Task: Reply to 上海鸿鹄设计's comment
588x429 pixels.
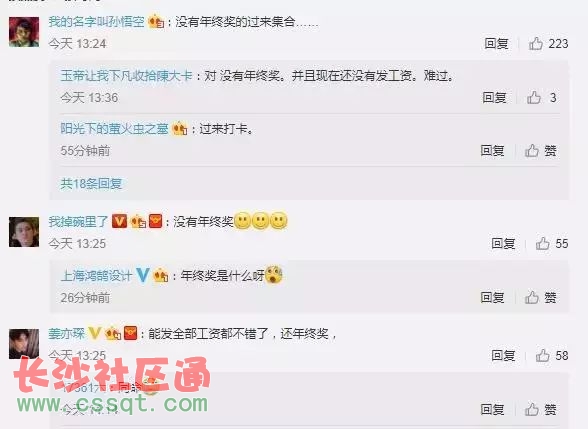Action: coord(492,298)
